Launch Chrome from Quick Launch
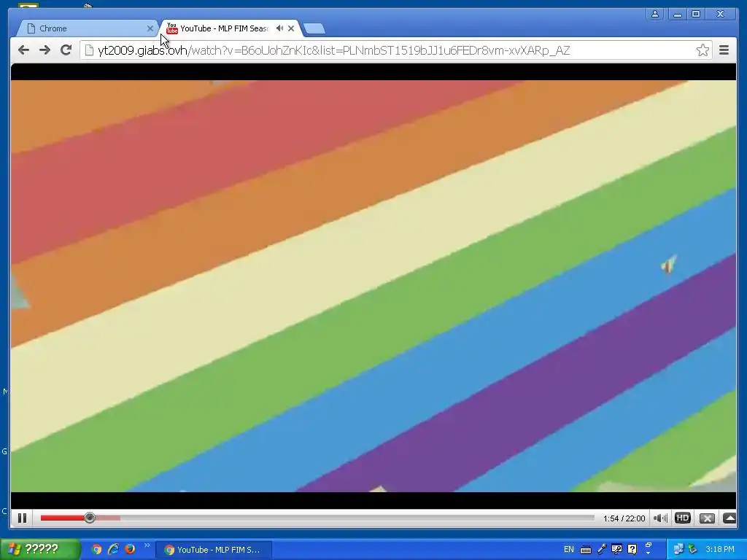Viewport: 747px width, 560px height. click(97, 550)
